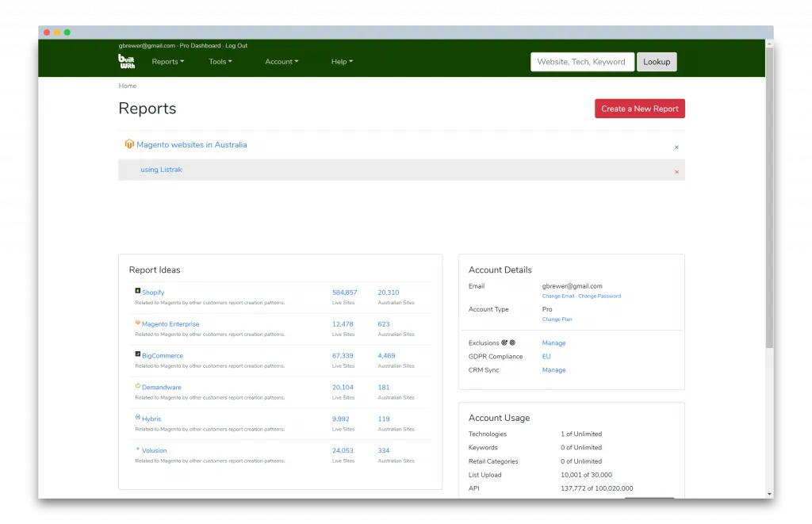Screen dimensions: 812x524
Task: Click the Demandware icon in Report Ideas
Action: click(x=138, y=386)
